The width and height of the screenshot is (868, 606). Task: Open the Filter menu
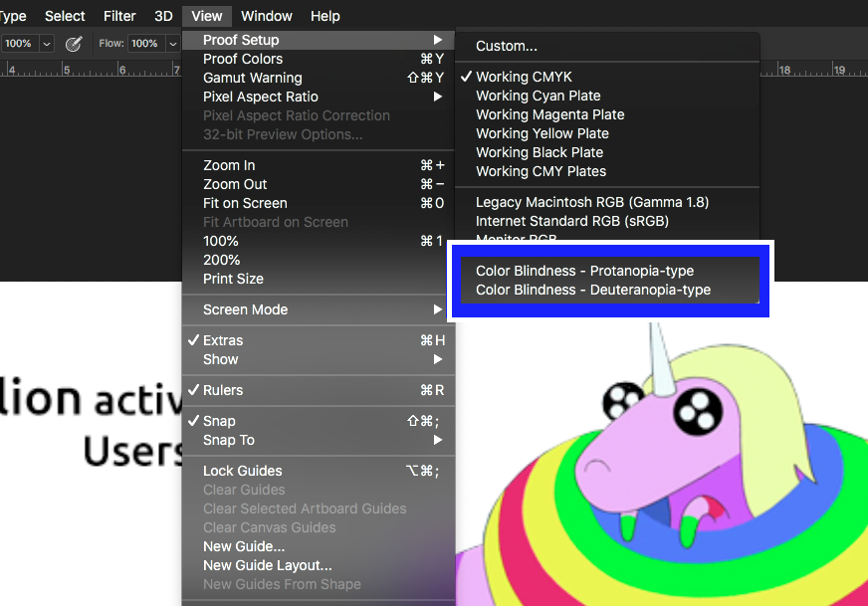click(119, 16)
